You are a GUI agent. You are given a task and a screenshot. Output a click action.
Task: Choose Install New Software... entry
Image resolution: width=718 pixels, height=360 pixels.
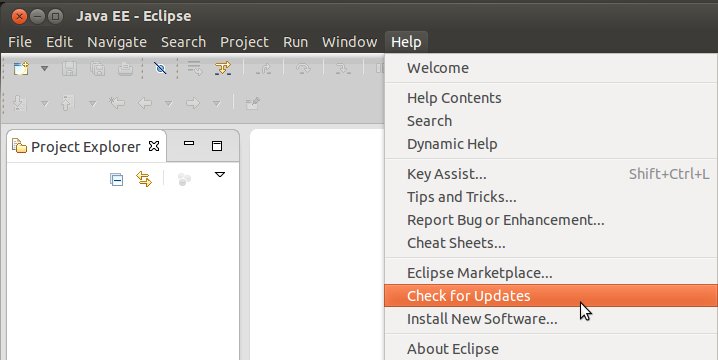(551, 319)
